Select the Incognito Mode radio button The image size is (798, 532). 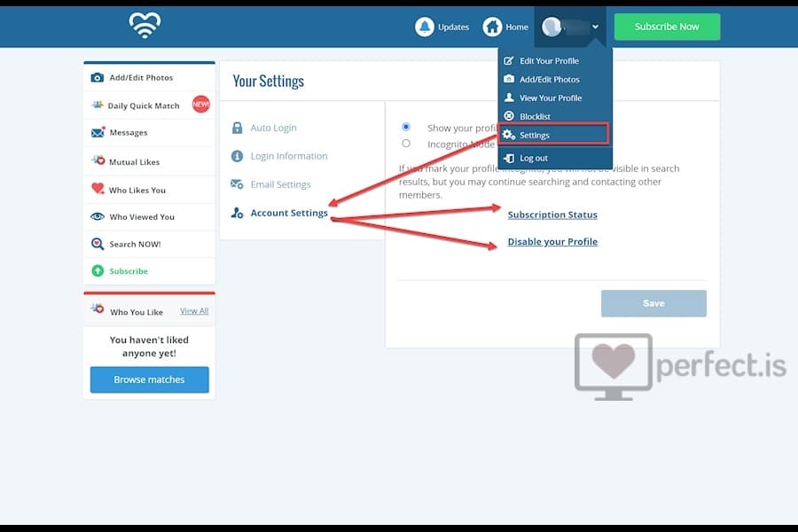[405, 143]
